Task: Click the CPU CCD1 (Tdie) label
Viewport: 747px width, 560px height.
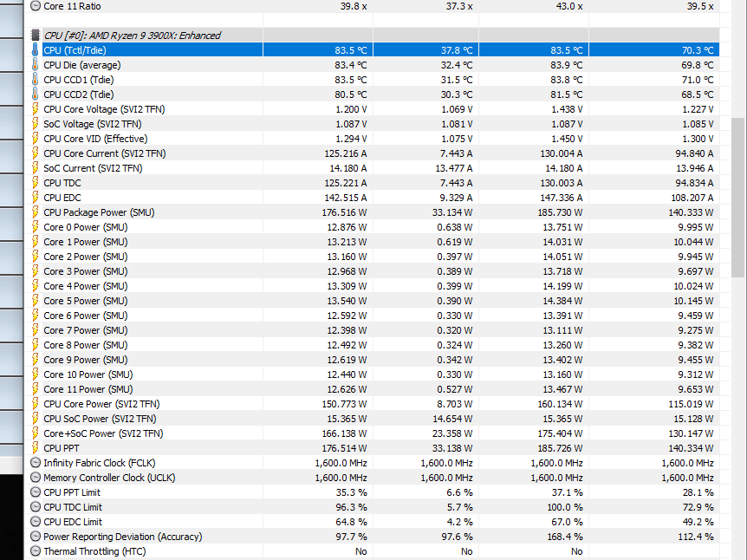Action: point(79,80)
